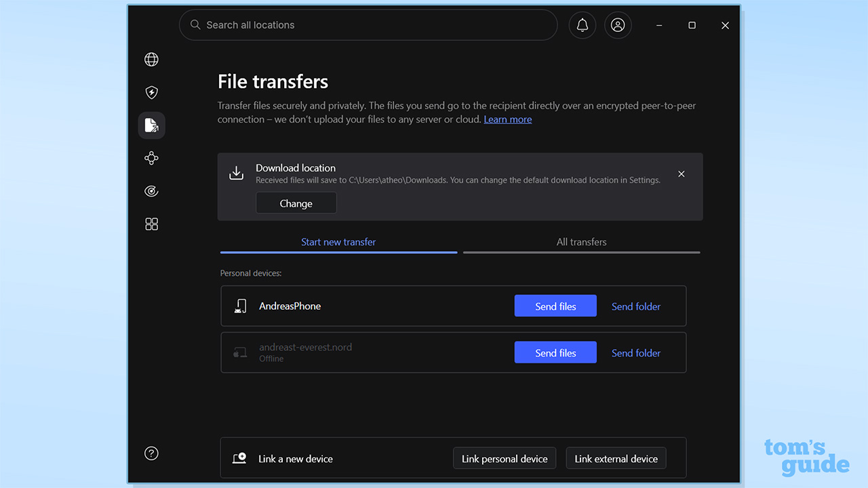Click Send folder for andreast-everest.nord

click(635, 352)
